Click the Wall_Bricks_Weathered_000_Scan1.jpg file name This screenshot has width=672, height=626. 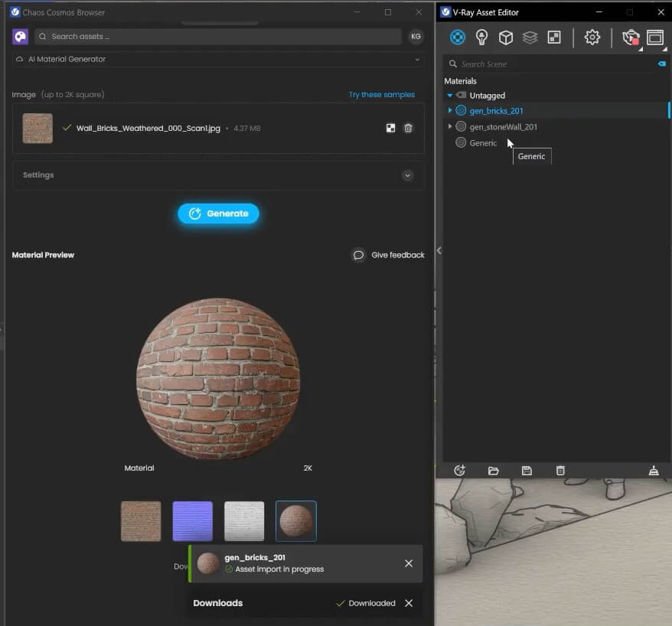coord(148,128)
